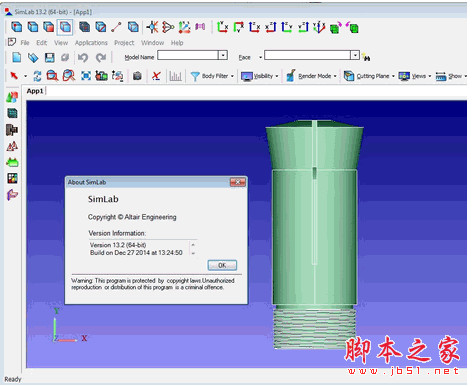Click the geometry shapes sidebar icon

tap(12, 97)
